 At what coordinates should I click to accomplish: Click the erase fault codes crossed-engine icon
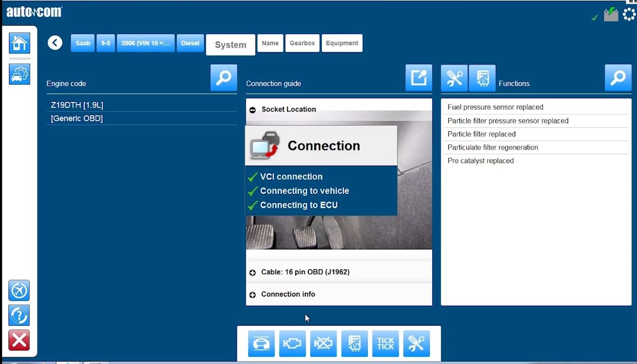click(323, 344)
